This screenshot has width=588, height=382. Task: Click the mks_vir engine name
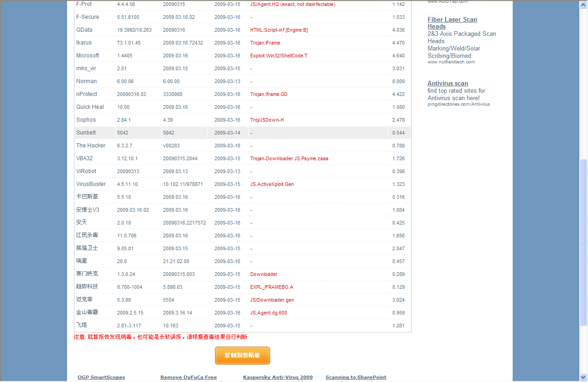(x=86, y=68)
